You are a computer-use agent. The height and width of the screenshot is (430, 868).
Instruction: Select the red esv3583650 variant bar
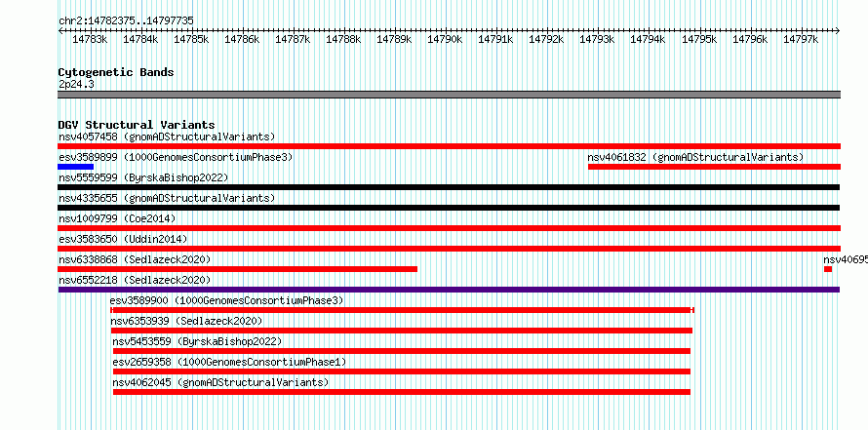coord(449,249)
